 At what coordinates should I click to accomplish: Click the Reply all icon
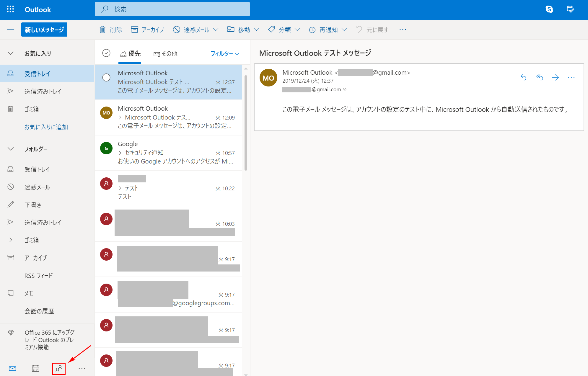click(x=539, y=77)
